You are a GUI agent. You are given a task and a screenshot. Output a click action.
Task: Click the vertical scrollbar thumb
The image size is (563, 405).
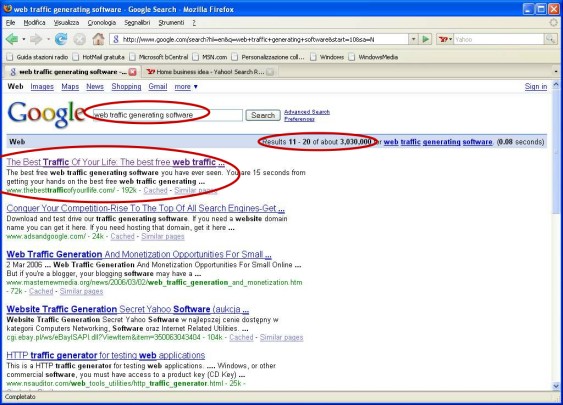point(556,151)
